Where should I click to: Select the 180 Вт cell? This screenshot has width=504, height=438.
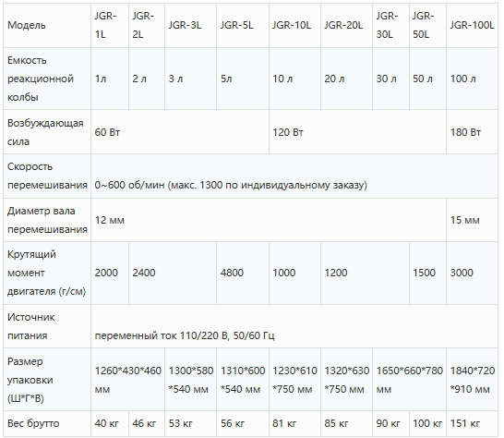[x=472, y=132]
